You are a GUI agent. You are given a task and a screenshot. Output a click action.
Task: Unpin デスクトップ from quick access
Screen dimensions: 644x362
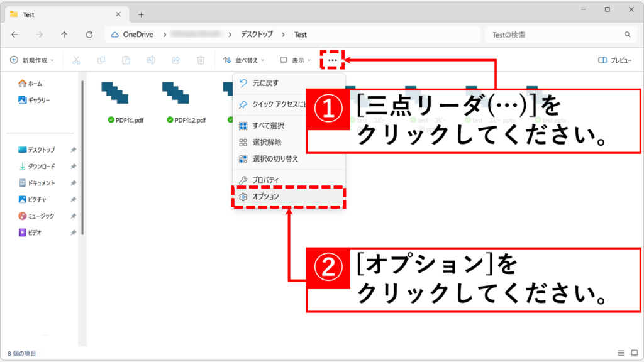pos(73,150)
